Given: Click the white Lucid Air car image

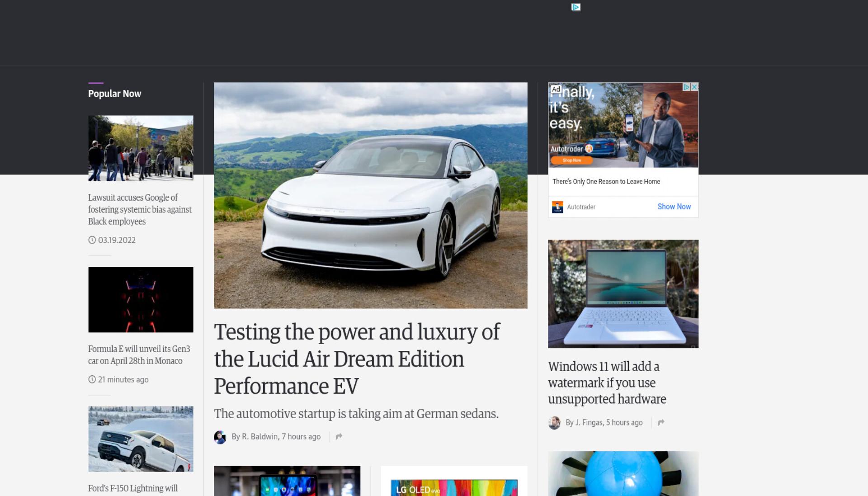Looking at the screenshot, I should click(x=370, y=195).
